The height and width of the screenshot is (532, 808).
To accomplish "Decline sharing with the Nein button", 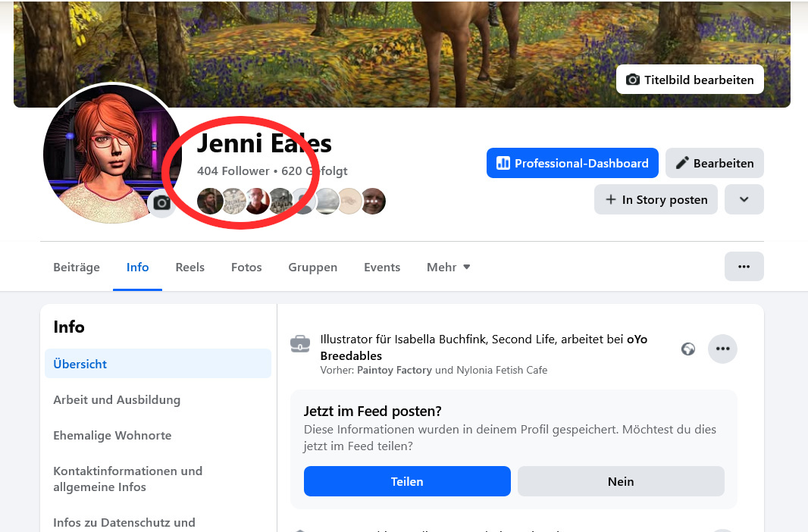I will (x=621, y=481).
